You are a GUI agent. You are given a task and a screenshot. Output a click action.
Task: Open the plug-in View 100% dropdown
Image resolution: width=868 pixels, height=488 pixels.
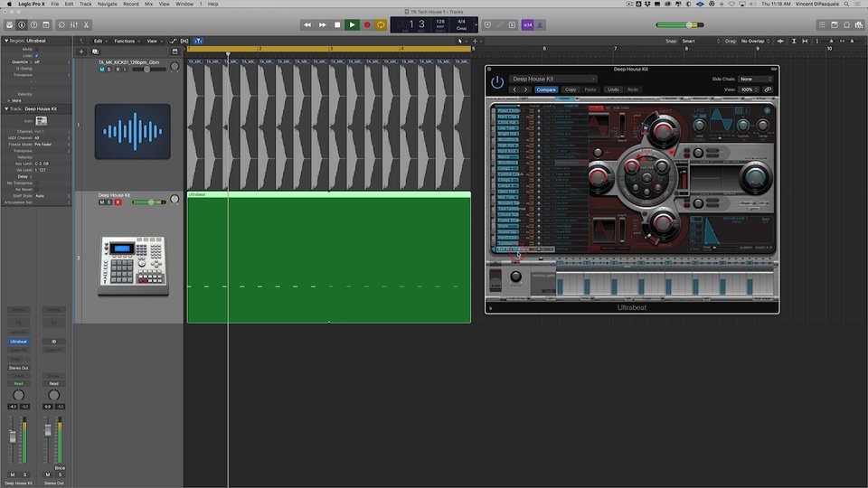pyautogui.click(x=749, y=89)
